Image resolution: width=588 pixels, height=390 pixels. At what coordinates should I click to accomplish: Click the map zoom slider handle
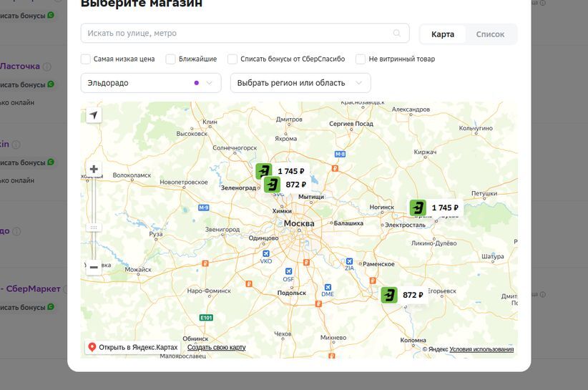(94, 228)
